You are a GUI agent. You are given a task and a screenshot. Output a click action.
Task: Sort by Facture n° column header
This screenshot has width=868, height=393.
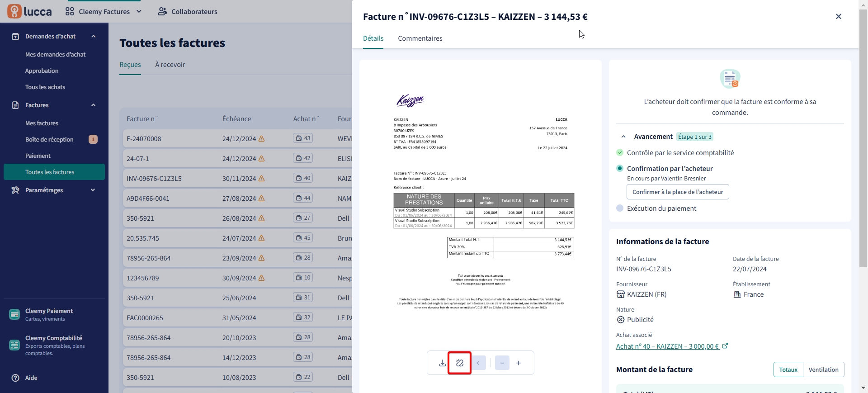tap(142, 119)
